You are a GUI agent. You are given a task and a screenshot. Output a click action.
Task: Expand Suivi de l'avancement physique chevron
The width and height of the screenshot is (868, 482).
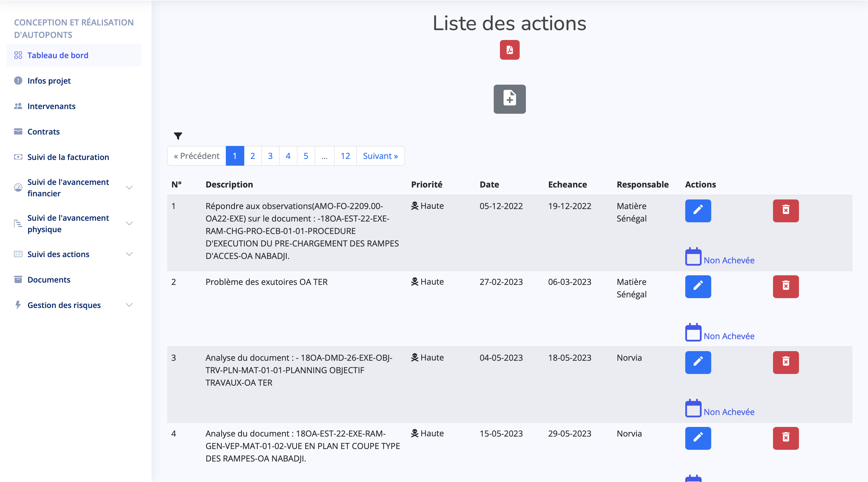click(x=129, y=223)
